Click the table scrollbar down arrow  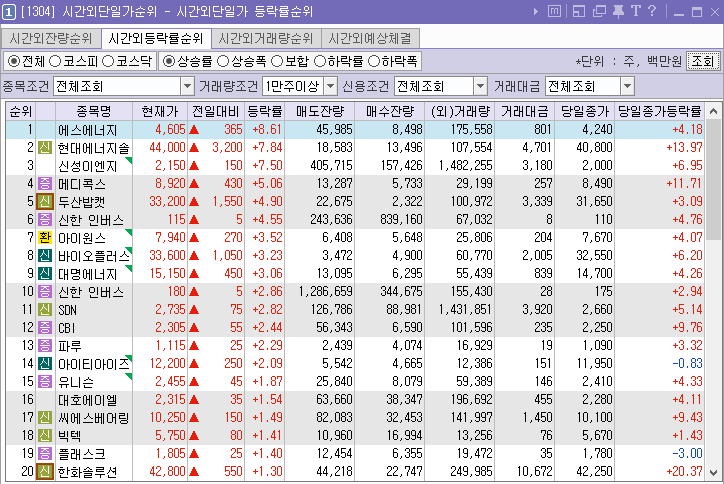point(713,473)
